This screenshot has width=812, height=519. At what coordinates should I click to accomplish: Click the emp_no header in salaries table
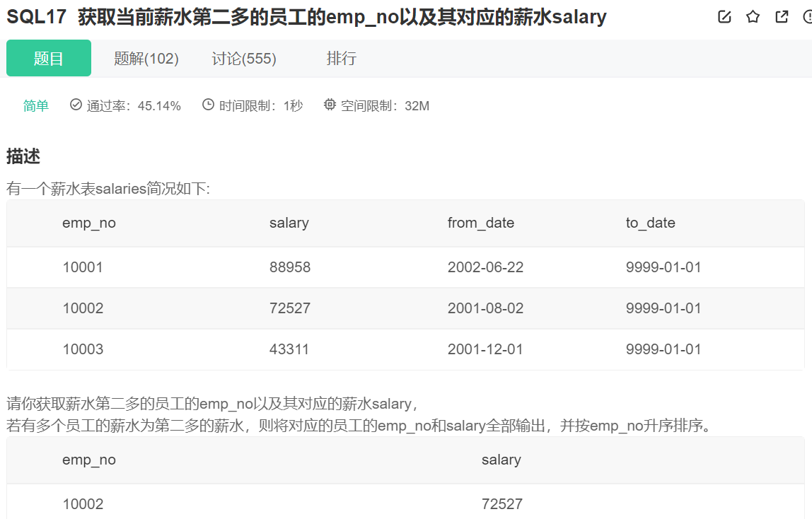point(89,223)
